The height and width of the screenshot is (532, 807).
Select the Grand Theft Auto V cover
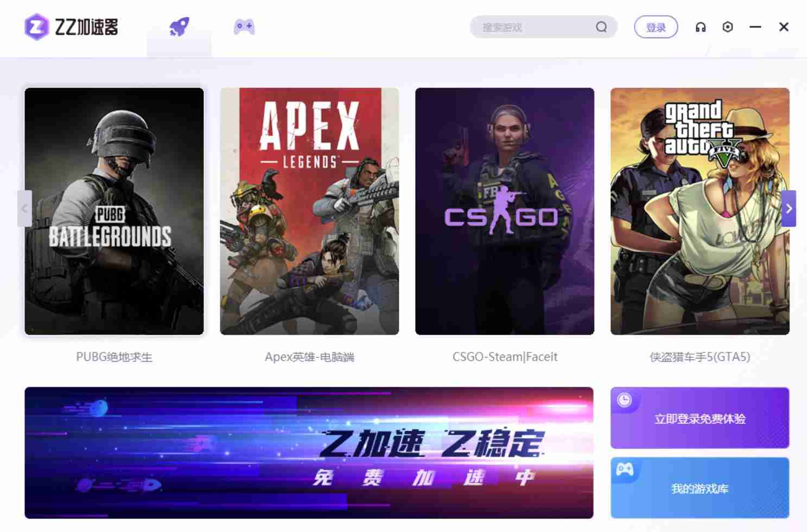(700, 211)
